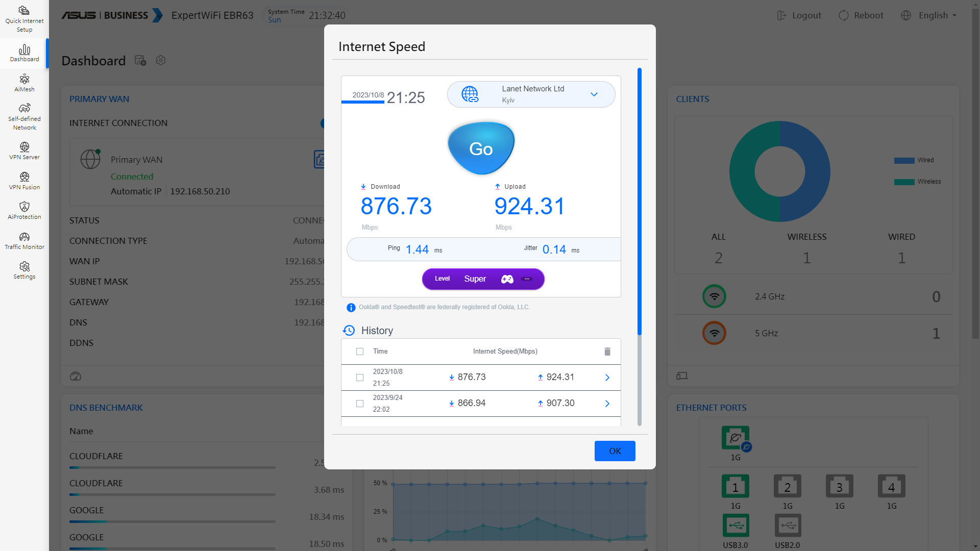
Task: Expand the 876.73 history entry details
Action: click(607, 378)
